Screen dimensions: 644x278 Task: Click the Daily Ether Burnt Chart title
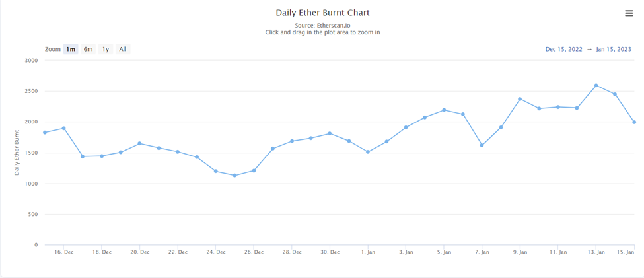coord(322,13)
